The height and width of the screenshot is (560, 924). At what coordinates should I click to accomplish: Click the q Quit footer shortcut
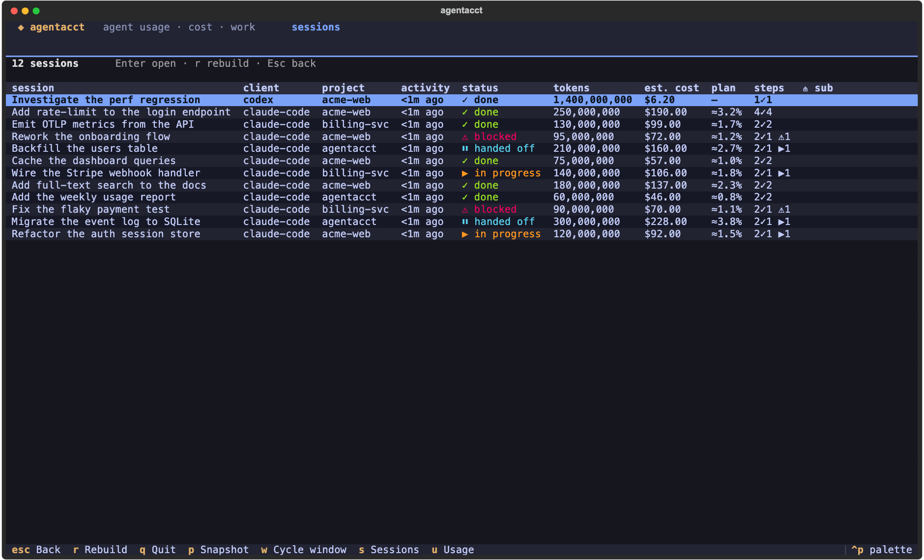click(157, 550)
